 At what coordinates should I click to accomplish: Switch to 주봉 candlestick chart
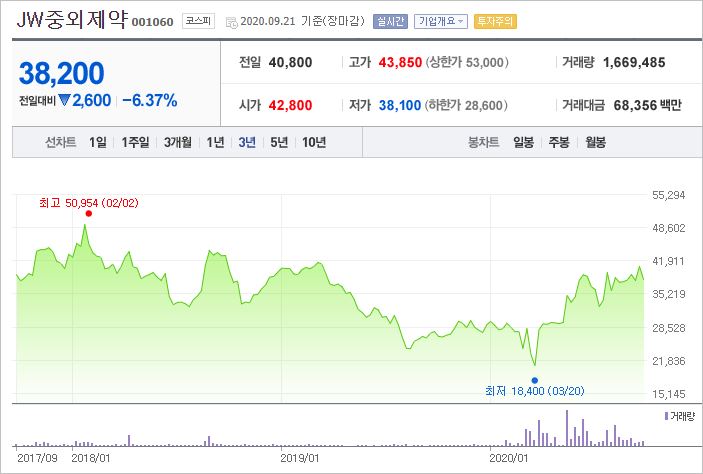[559, 142]
